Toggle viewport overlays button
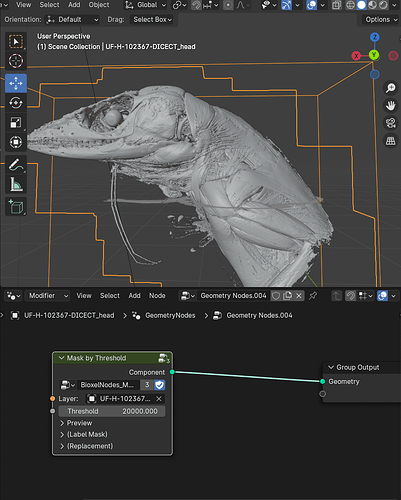 tap(312, 5)
